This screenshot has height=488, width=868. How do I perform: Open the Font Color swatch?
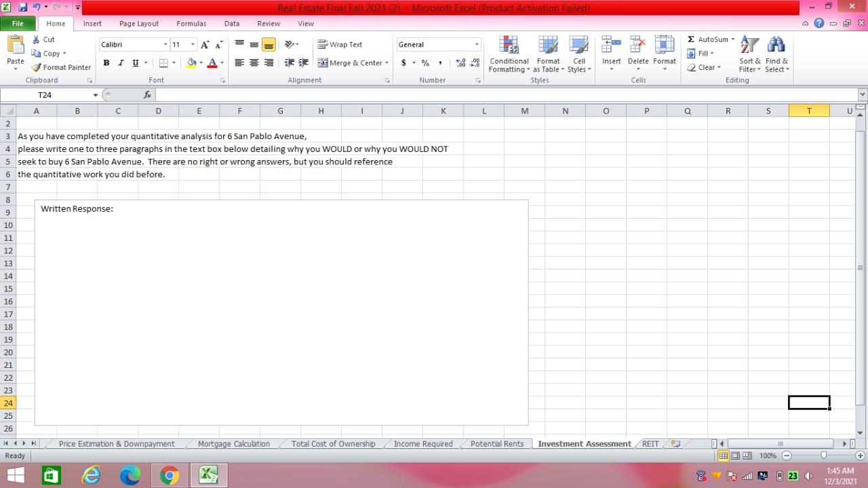click(x=211, y=62)
